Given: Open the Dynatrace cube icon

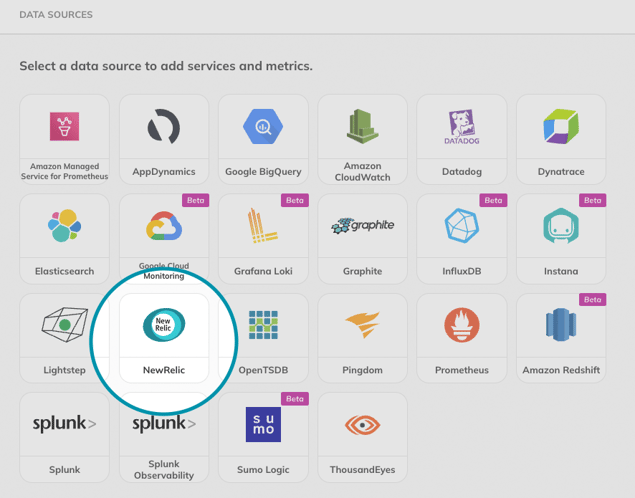Looking at the screenshot, I should pyautogui.click(x=561, y=126).
